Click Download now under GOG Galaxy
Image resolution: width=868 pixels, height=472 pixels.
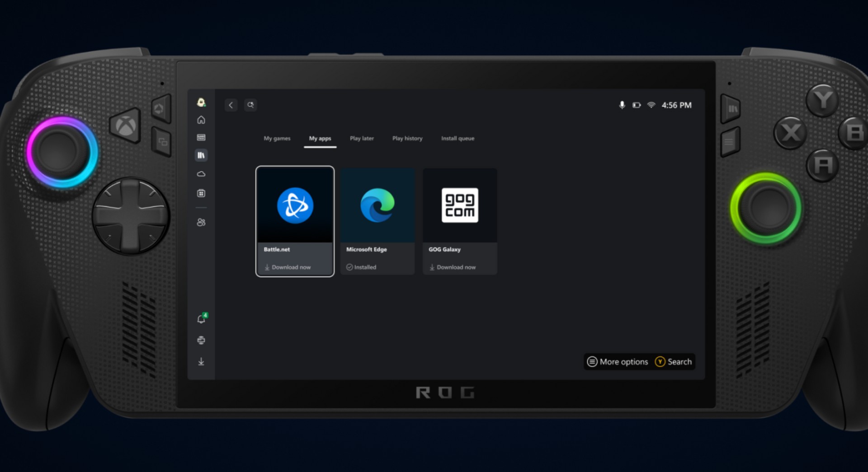[453, 267]
